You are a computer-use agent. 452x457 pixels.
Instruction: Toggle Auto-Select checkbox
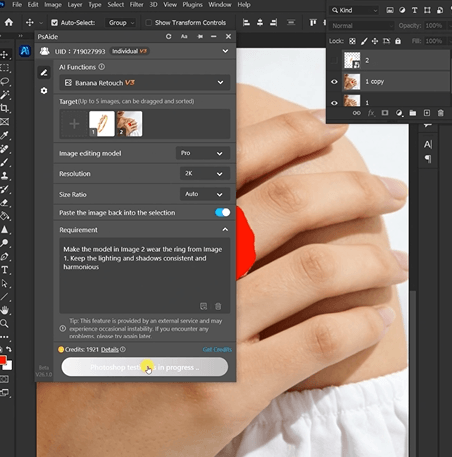[54, 23]
